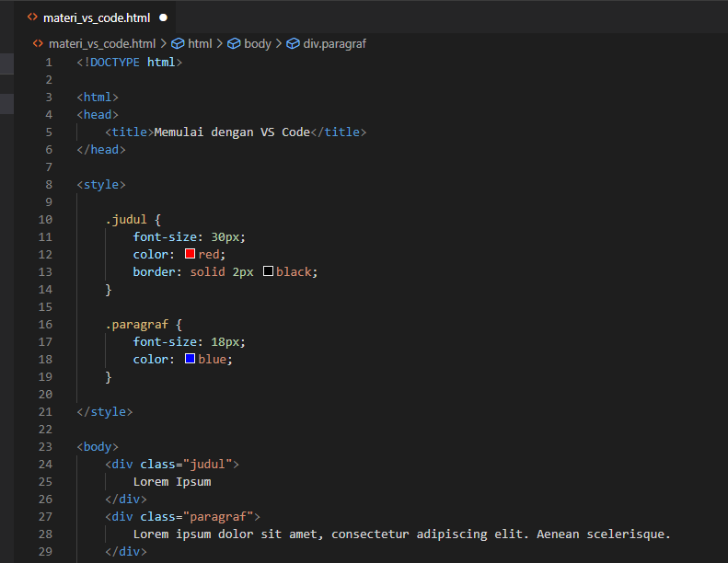Click line number 10 in the gutter
Image resolution: width=728 pixels, height=563 pixels.
[x=45, y=220]
